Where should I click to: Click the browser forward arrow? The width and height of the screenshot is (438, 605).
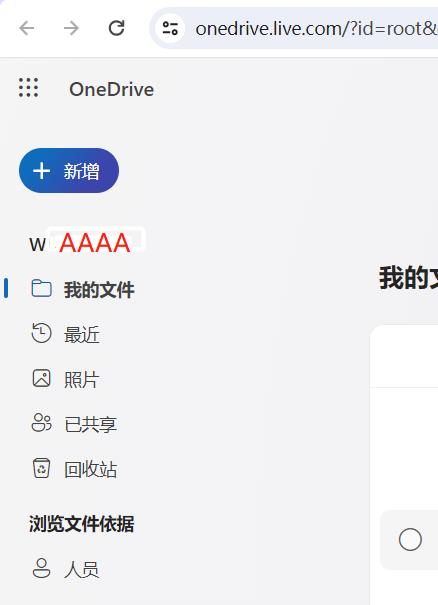(71, 28)
